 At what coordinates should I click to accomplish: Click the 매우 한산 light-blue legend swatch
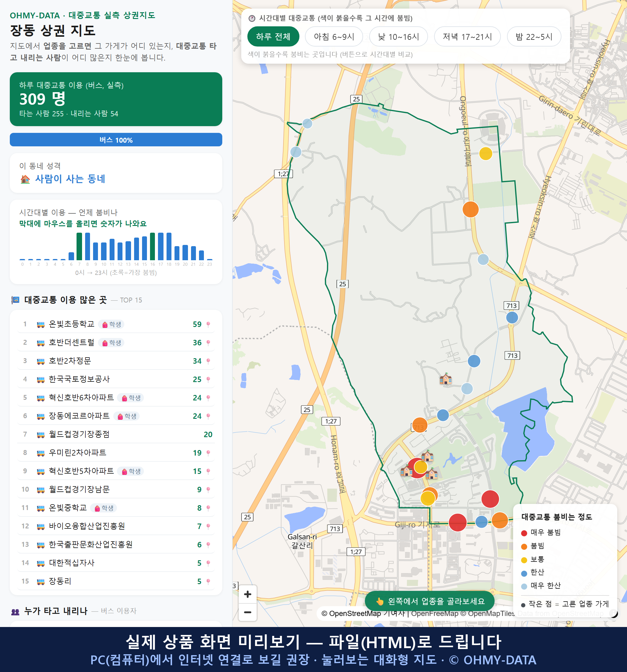(524, 587)
